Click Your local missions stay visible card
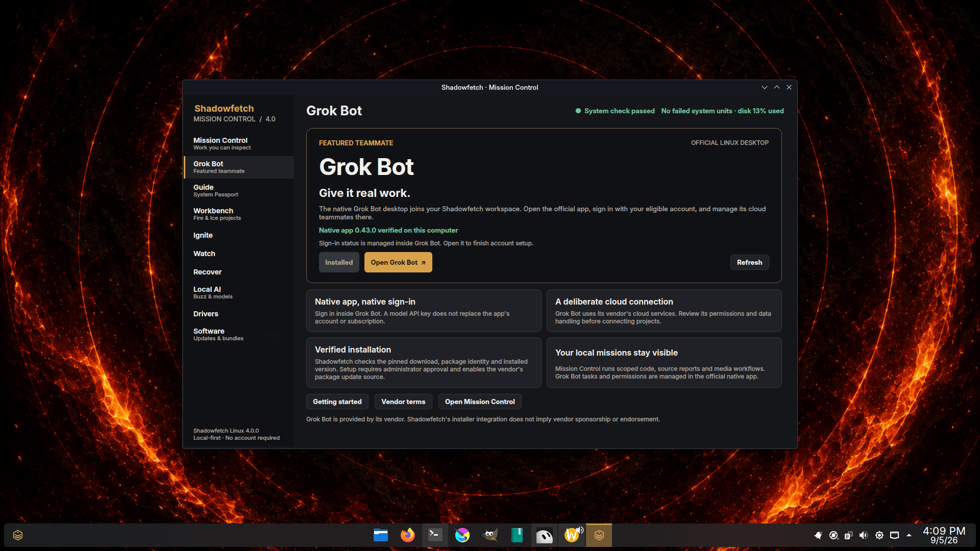Viewport: 980px width, 551px height. (664, 362)
